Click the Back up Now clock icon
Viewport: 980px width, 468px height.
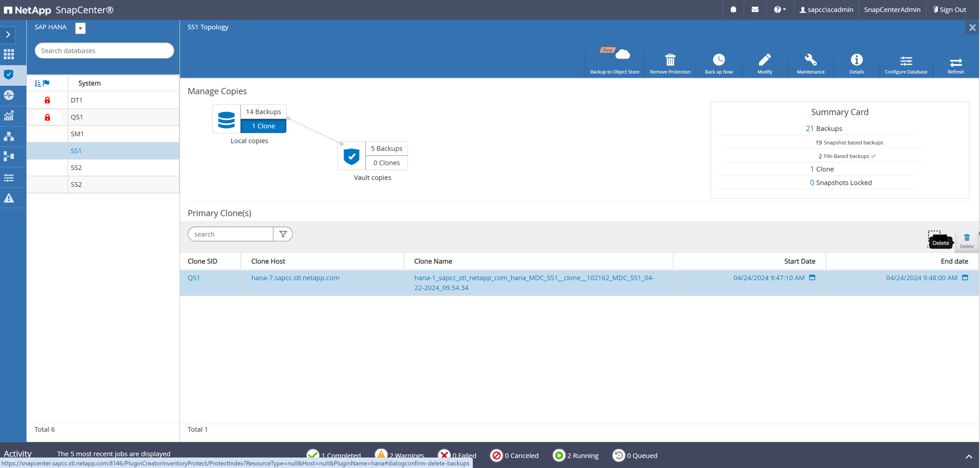pos(718,60)
